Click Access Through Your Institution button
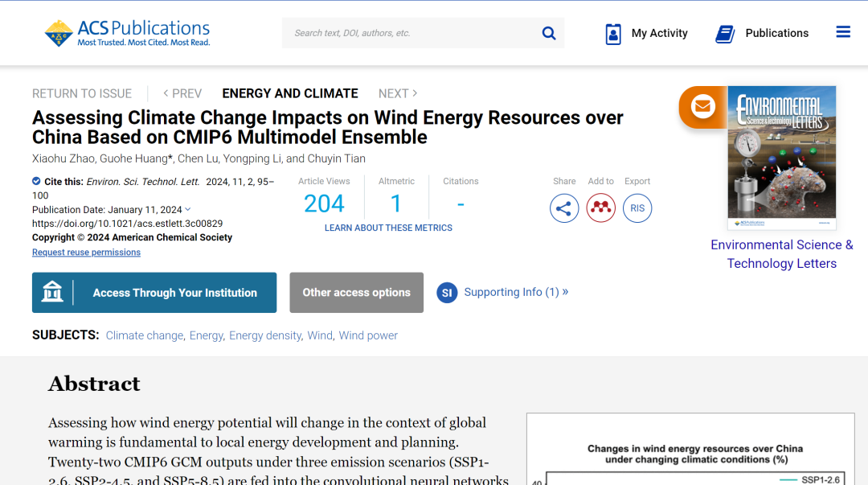This screenshot has height=485, width=868. coord(154,293)
